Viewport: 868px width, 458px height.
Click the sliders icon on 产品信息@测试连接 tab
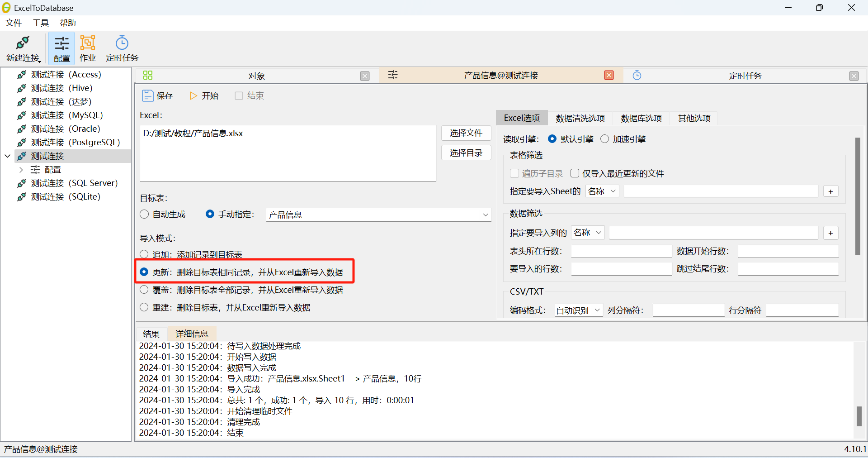393,75
